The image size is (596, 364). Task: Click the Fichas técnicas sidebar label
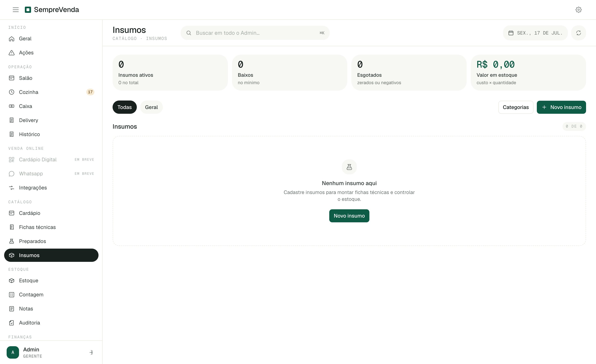click(37, 227)
